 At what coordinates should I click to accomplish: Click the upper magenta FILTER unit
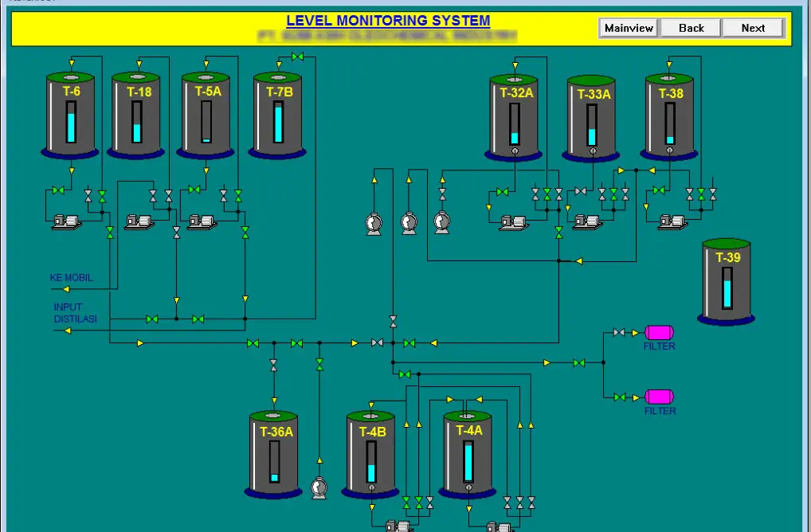coord(659,332)
